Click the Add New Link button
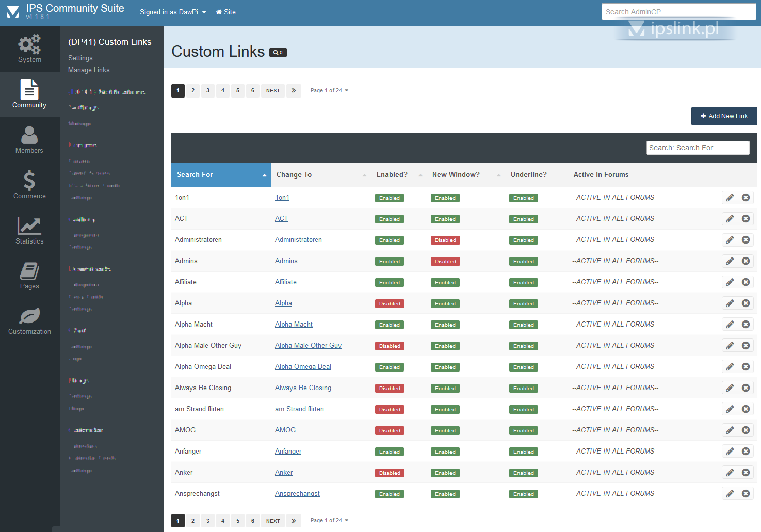 coord(724,116)
